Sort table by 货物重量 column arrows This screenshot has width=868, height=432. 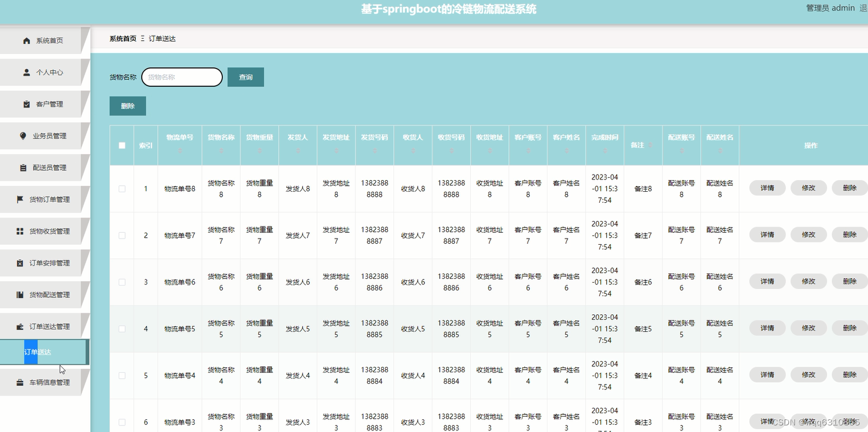(259, 150)
